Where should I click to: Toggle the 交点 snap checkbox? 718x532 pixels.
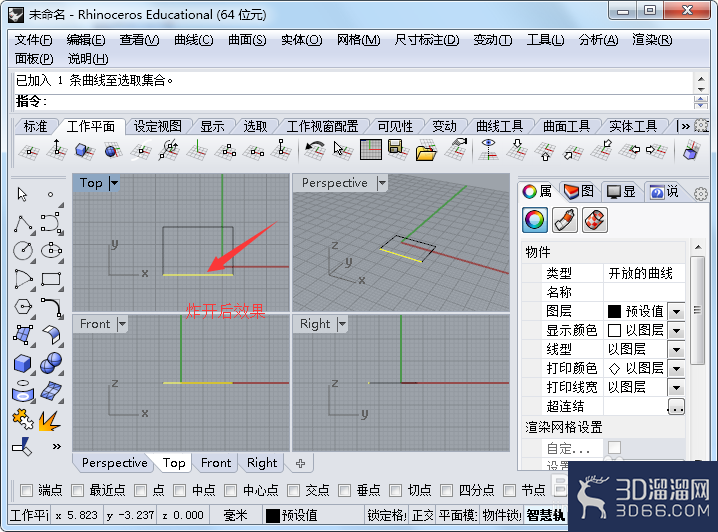(x=293, y=490)
